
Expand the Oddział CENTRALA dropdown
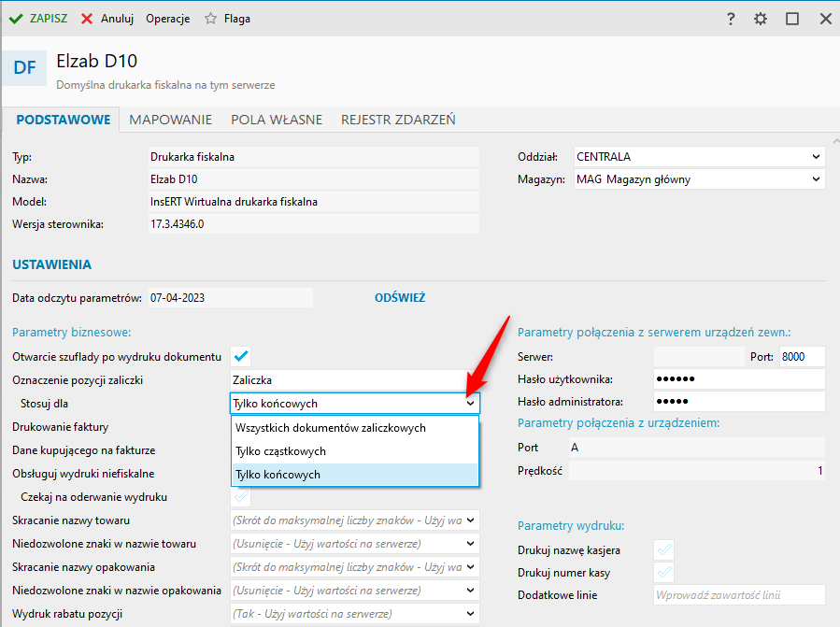point(816,157)
